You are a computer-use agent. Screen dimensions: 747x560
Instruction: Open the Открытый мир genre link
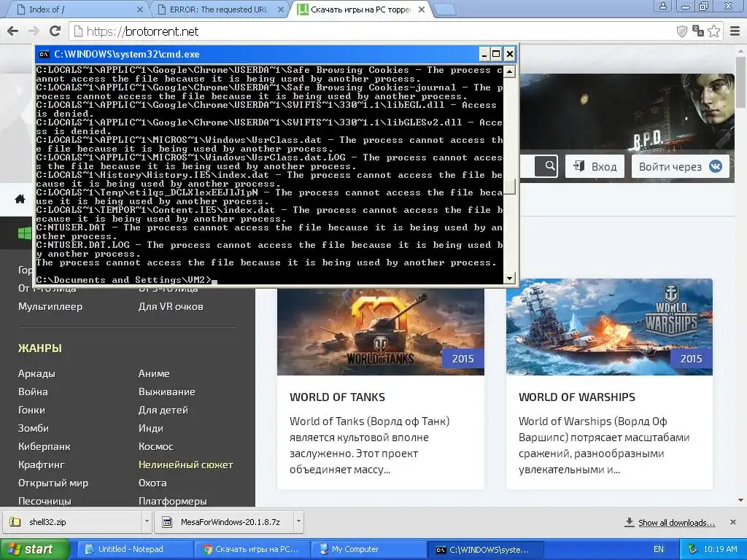tap(53, 483)
